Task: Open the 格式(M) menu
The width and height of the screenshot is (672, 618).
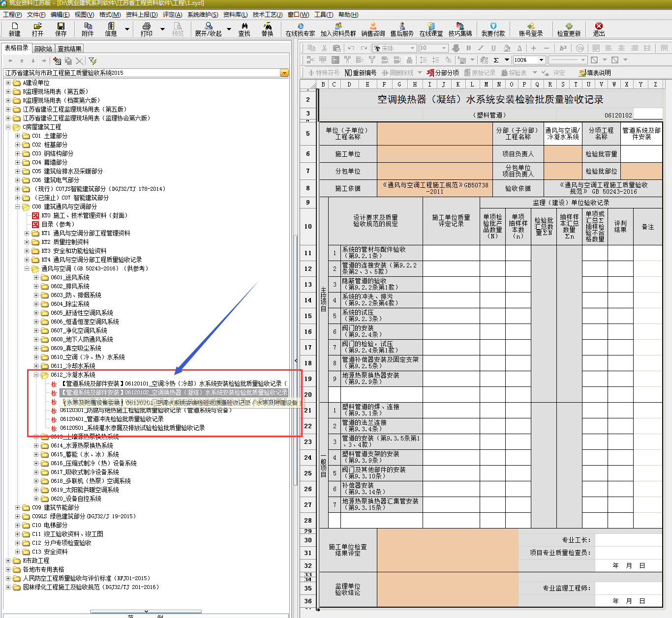Action: click(x=110, y=15)
